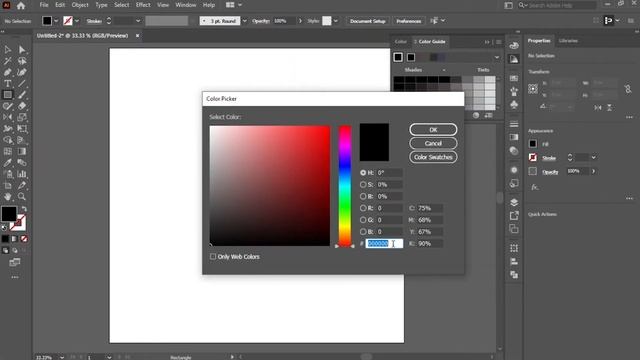Select the blue channel radio button
This screenshot has height=360, width=640.
tap(363, 232)
